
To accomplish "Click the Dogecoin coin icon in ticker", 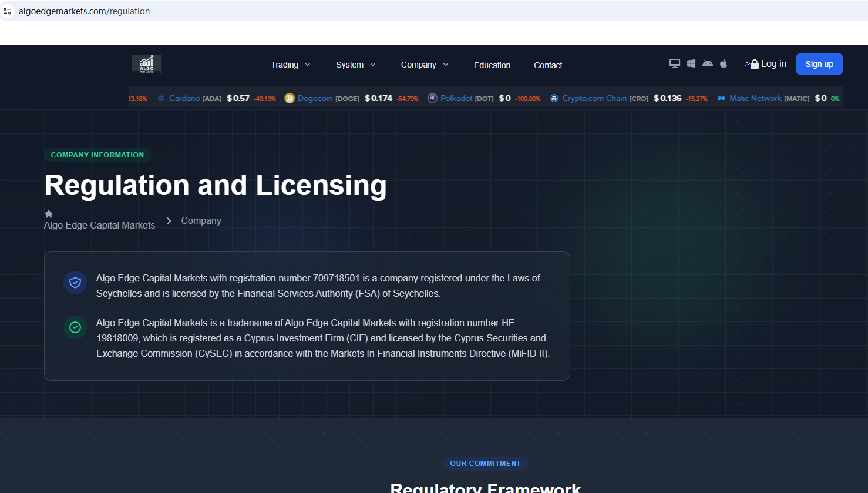I will pos(290,98).
